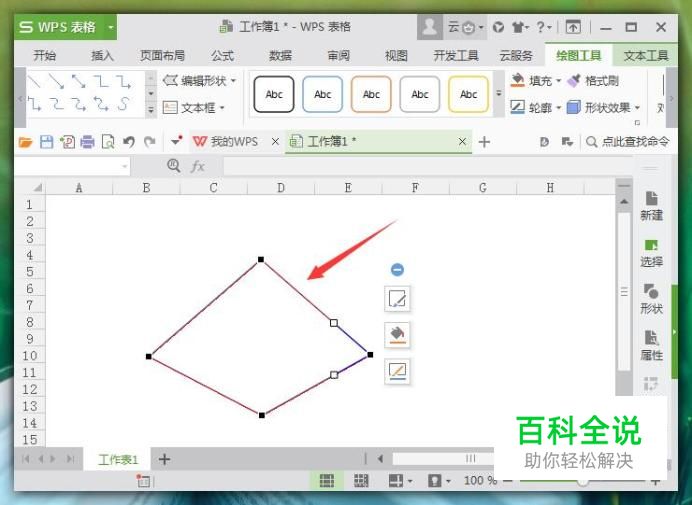This screenshot has width=692, height=505.
Task: Open Print Preview icon
Action: coord(108,142)
